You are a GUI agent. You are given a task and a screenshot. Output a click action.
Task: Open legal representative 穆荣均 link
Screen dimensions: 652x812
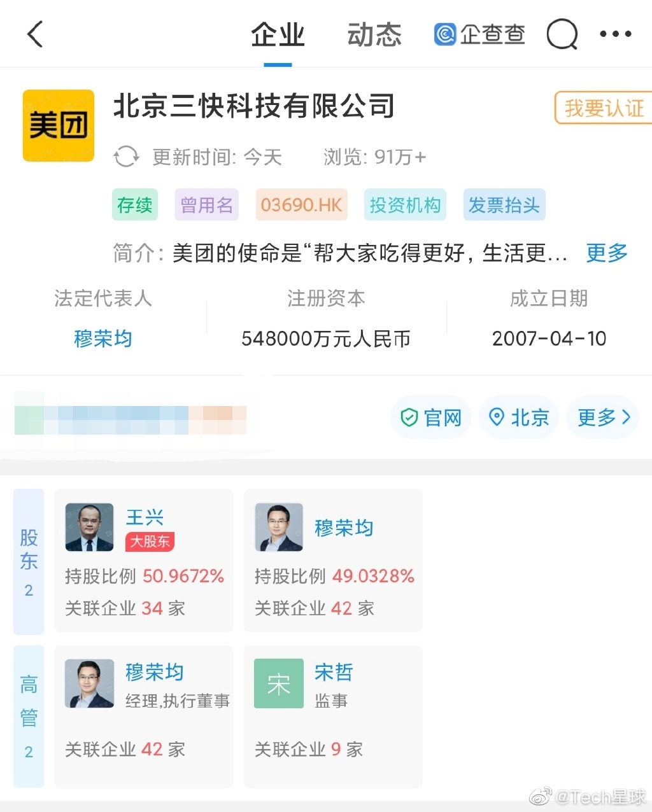pos(103,339)
